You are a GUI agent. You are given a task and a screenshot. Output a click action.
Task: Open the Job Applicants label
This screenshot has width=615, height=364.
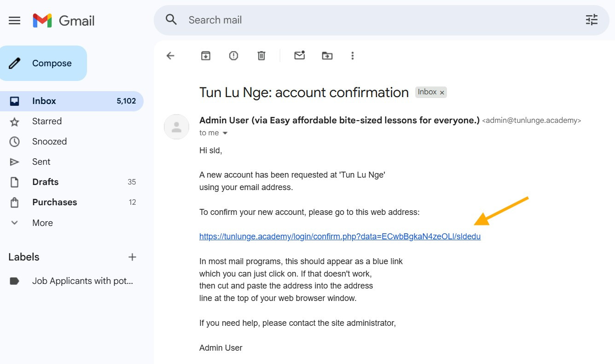click(82, 281)
